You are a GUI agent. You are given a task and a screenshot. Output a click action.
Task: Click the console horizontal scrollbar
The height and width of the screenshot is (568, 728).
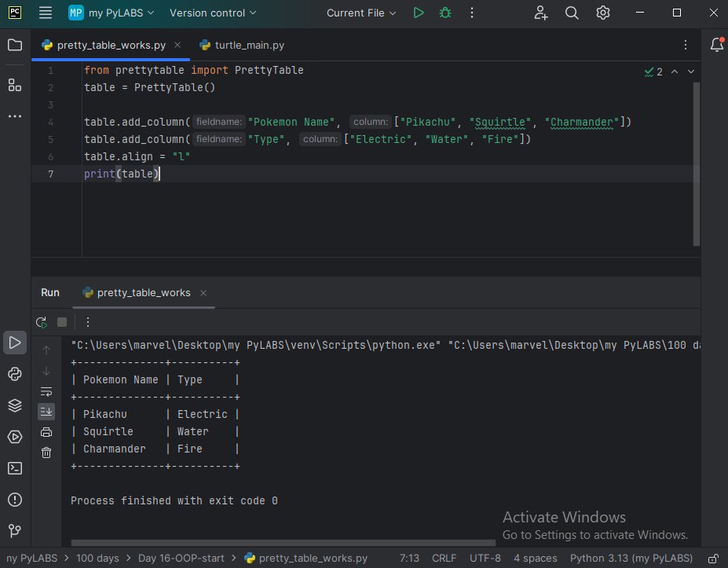pyautogui.click(x=284, y=543)
